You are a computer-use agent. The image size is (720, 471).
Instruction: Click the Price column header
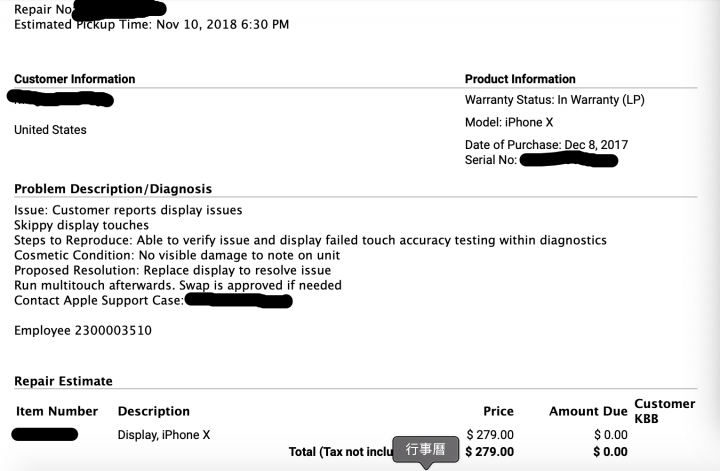click(498, 411)
